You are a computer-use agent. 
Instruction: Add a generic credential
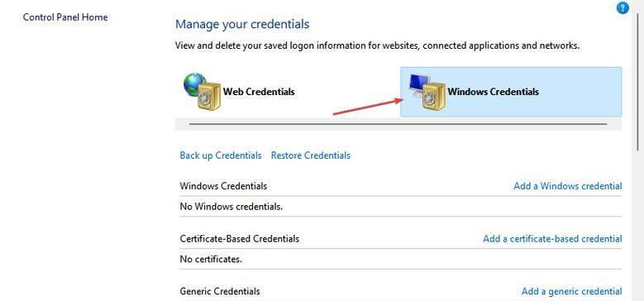coord(572,292)
